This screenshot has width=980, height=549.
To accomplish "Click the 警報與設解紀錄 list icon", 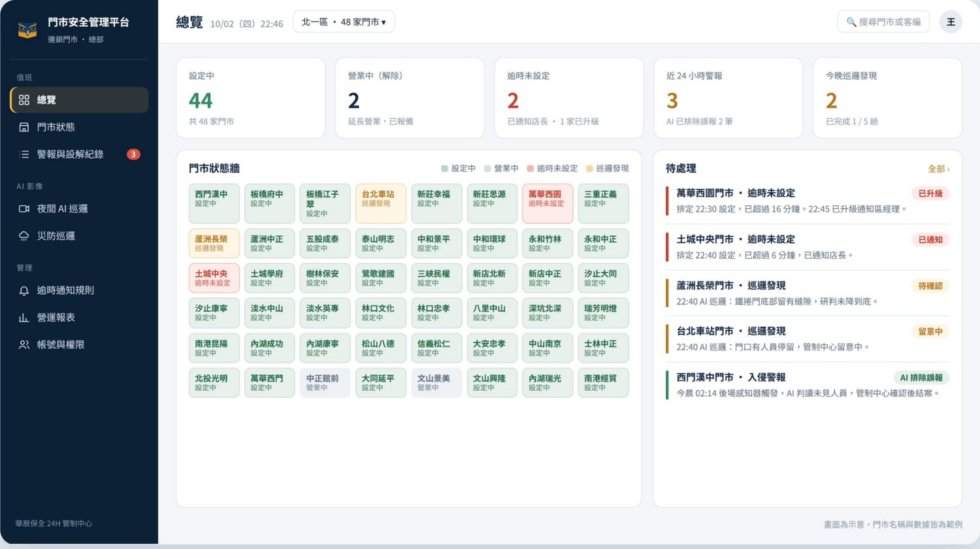I will 24,154.
